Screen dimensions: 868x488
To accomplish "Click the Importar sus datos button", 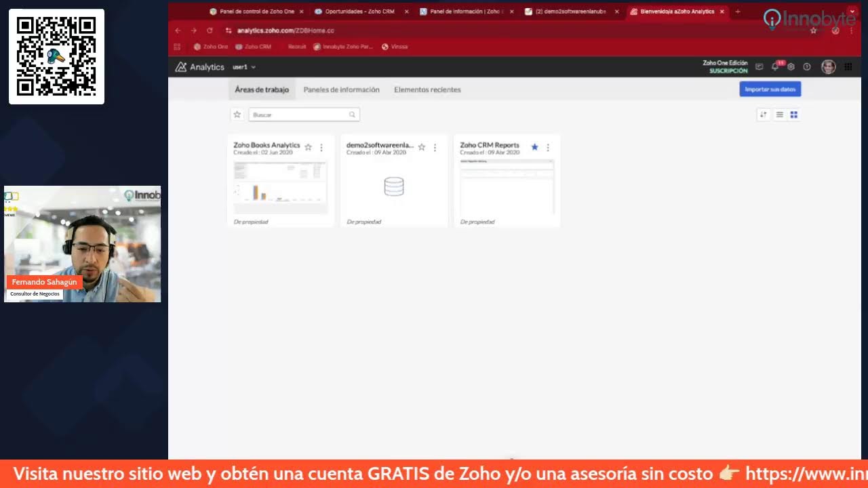I will (x=770, y=89).
